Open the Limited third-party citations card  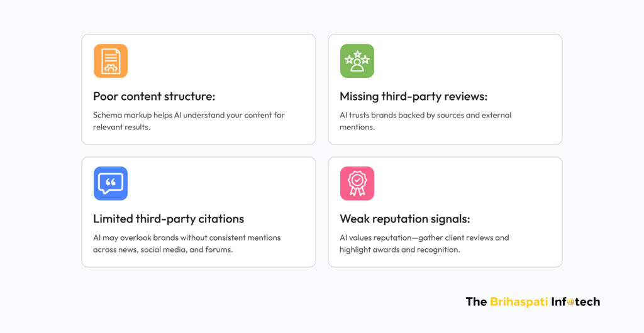pyautogui.click(x=199, y=212)
